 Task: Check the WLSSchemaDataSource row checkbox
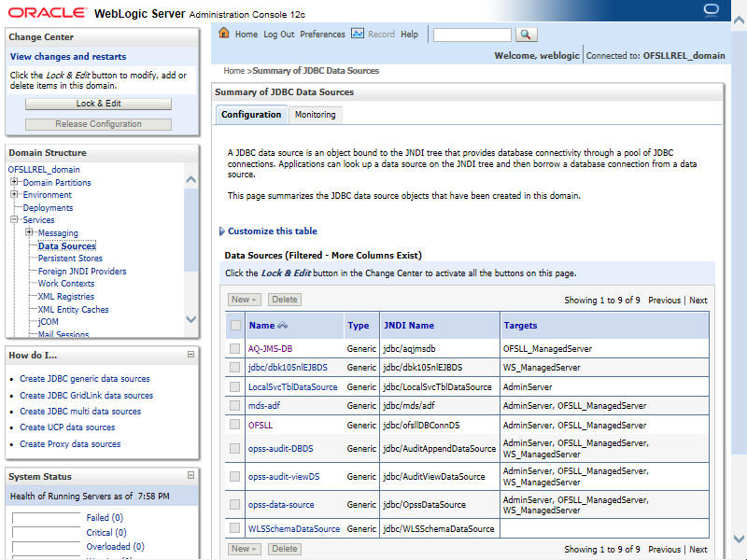pyautogui.click(x=235, y=527)
